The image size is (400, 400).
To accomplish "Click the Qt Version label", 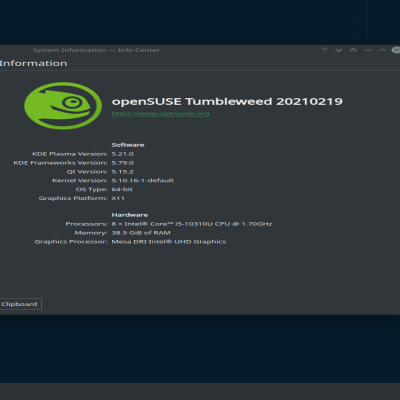I will click(87, 172).
